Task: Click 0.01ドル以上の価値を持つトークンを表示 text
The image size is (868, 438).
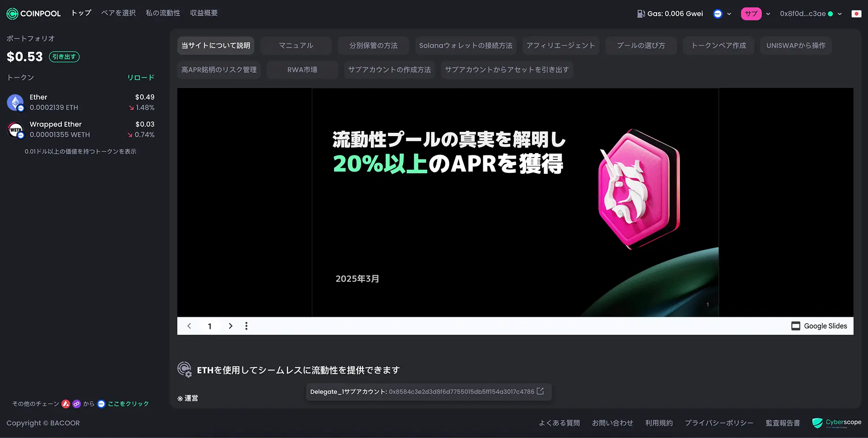Action: 81,152
